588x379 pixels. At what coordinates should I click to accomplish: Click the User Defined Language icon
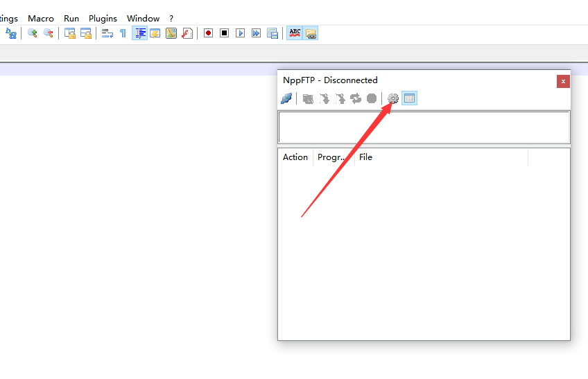155,33
